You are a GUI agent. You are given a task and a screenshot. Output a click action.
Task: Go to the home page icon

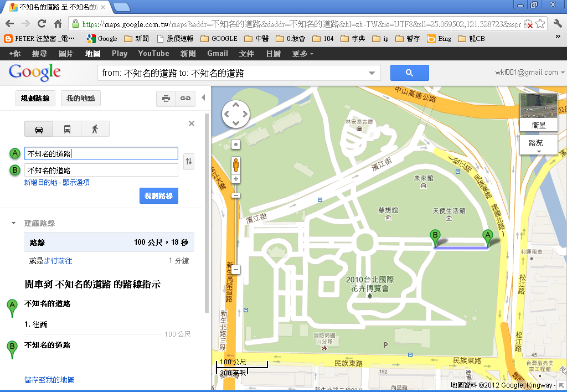click(58, 24)
